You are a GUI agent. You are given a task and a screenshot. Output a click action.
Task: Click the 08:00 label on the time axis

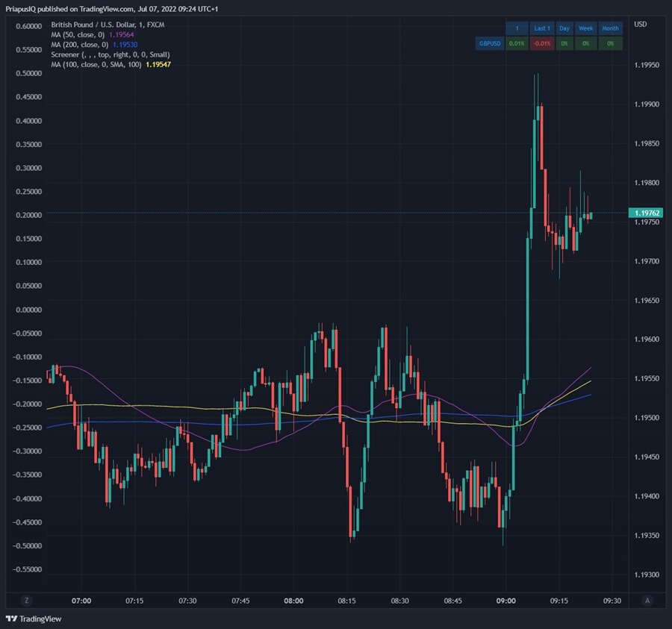pyautogui.click(x=293, y=600)
